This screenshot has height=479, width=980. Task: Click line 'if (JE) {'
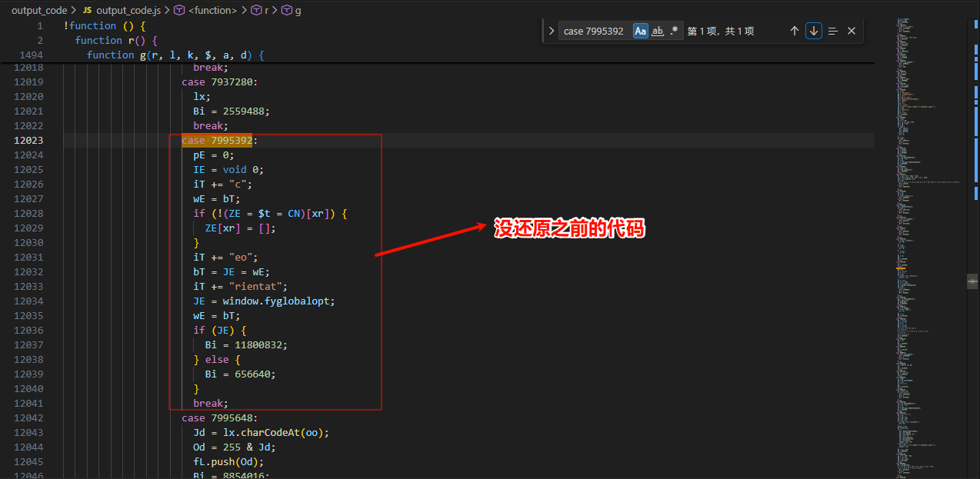pos(219,331)
